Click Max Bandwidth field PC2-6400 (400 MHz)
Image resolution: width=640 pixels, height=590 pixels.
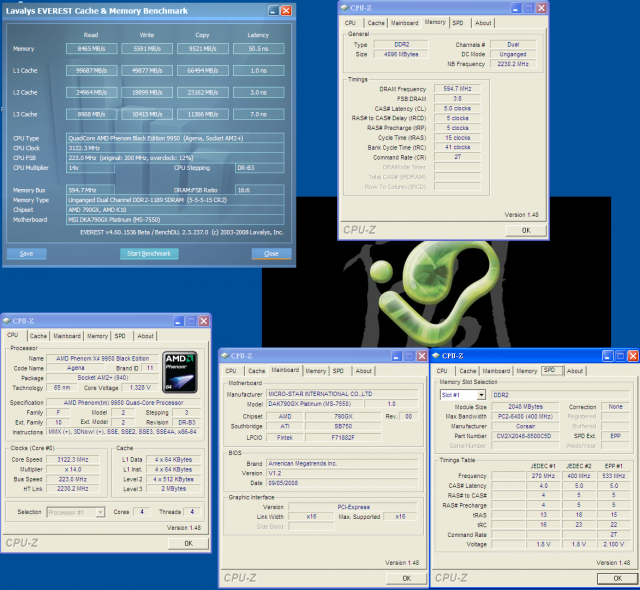(x=525, y=417)
